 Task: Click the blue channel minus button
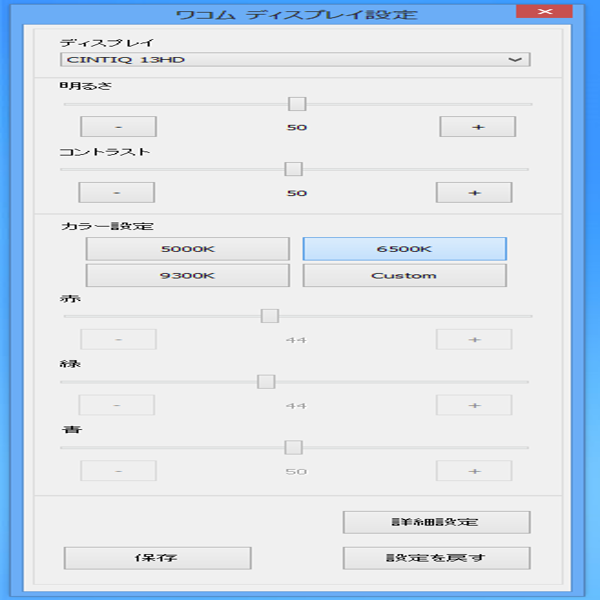click(x=119, y=471)
